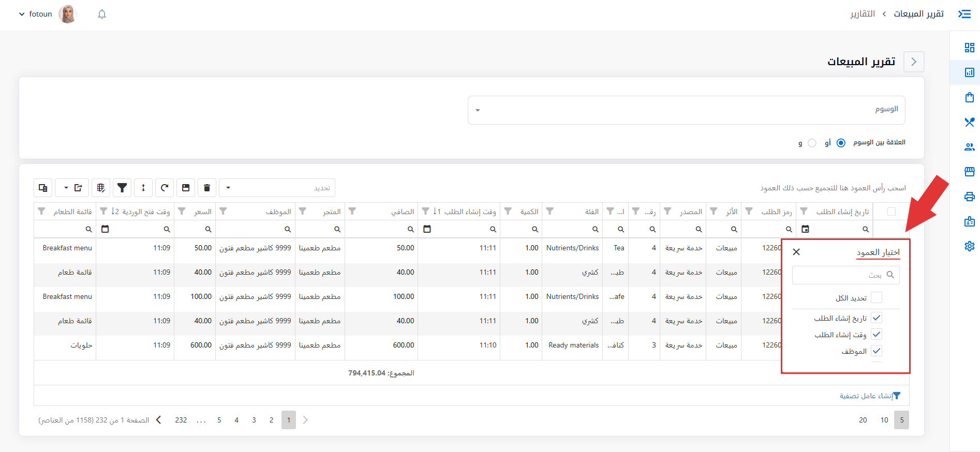
Task: Go to page 232
Action: 181,420
